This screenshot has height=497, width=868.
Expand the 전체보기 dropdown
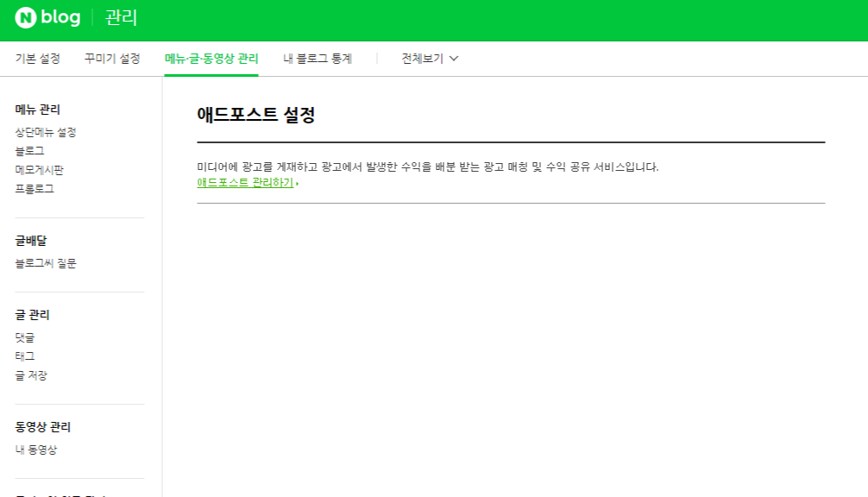click(x=430, y=59)
